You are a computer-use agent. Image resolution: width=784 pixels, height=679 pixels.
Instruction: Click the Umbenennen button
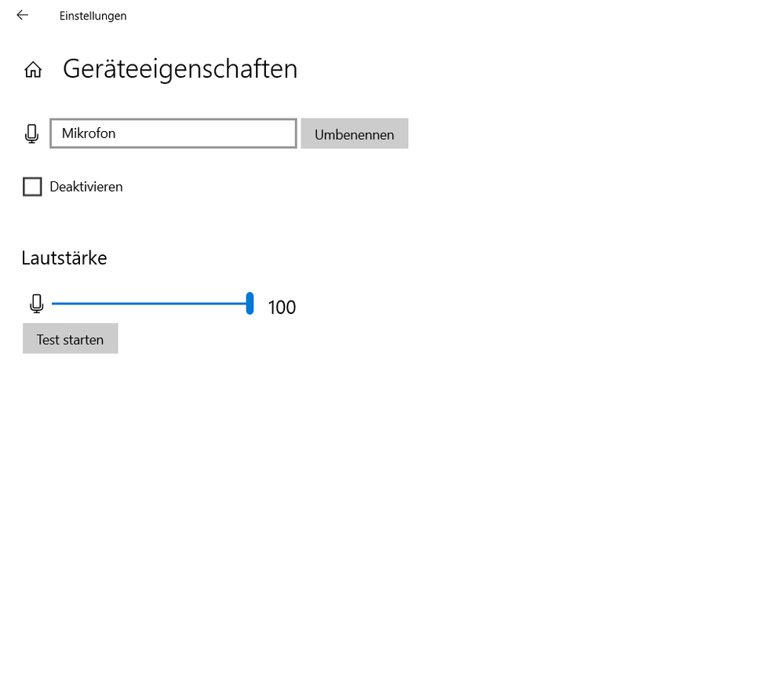(x=354, y=133)
